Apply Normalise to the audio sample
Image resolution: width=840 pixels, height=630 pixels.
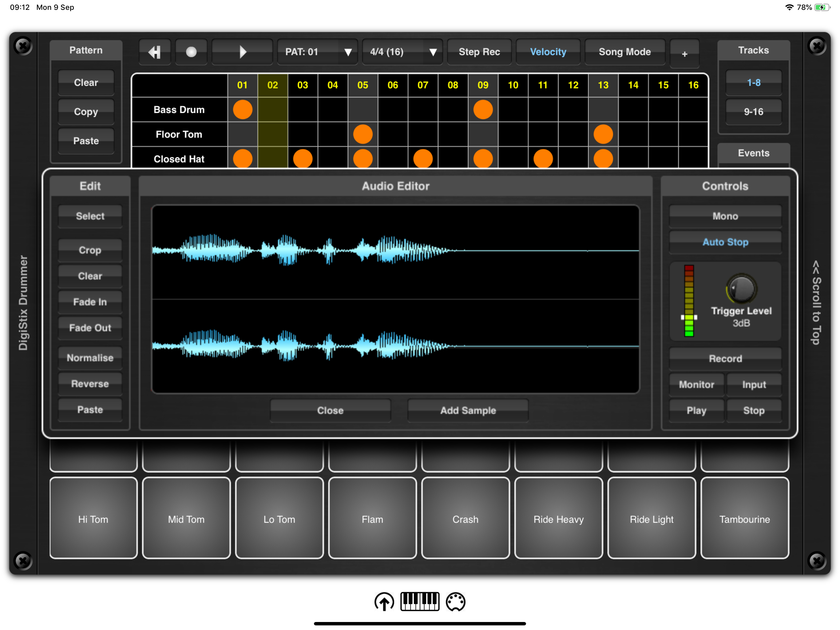point(90,357)
